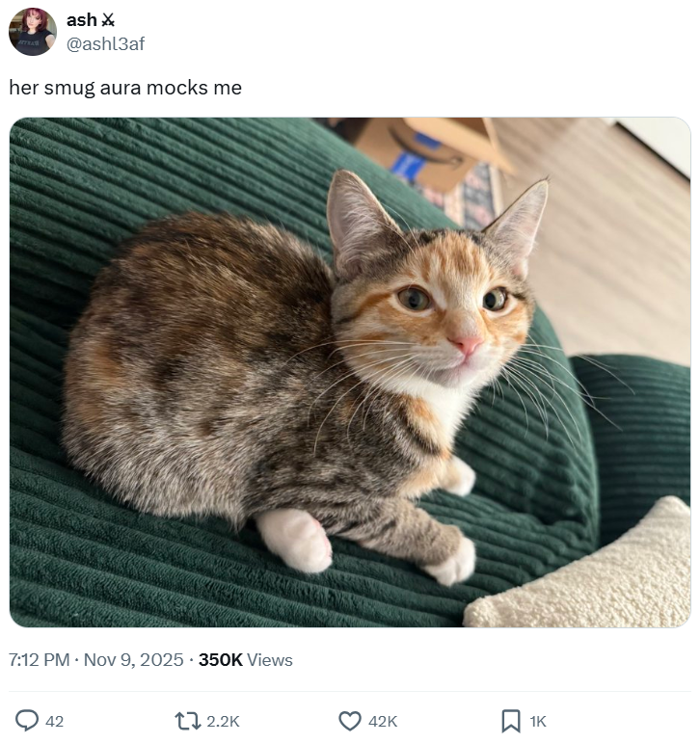The width and height of the screenshot is (700, 743).
Task: Click the 42K likes count
Action: pos(383,721)
